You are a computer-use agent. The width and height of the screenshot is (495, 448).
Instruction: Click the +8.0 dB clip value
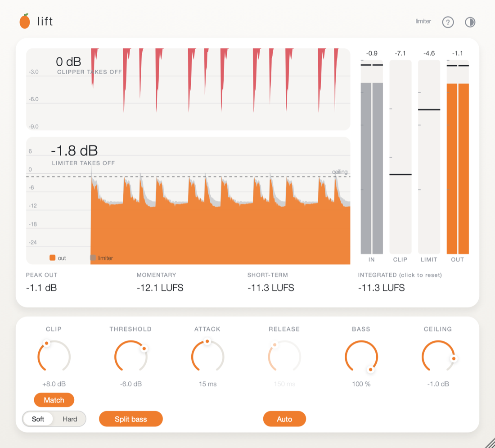tap(54, 384)
